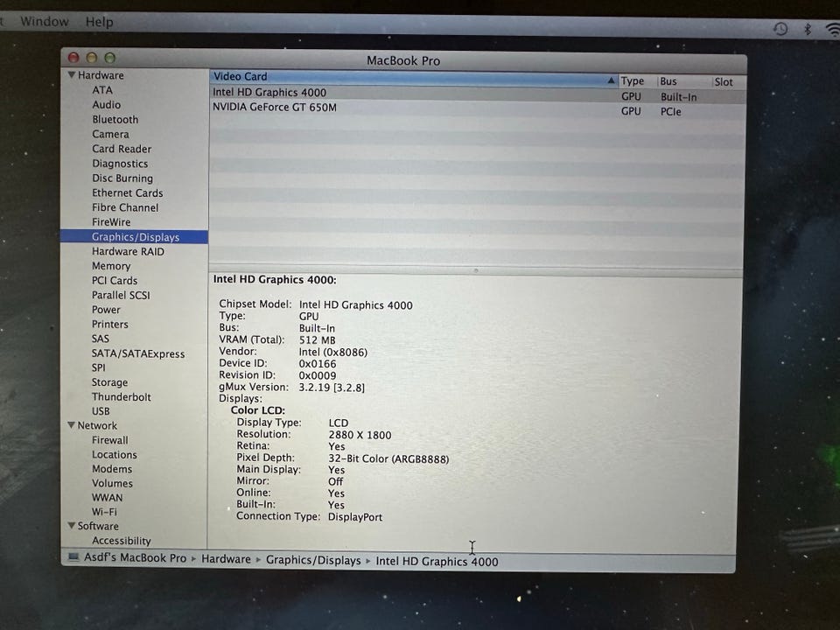The height and width of the screenshot is (630, 840).
Task: Select WWAN under Network
Action: pos(107,498)
